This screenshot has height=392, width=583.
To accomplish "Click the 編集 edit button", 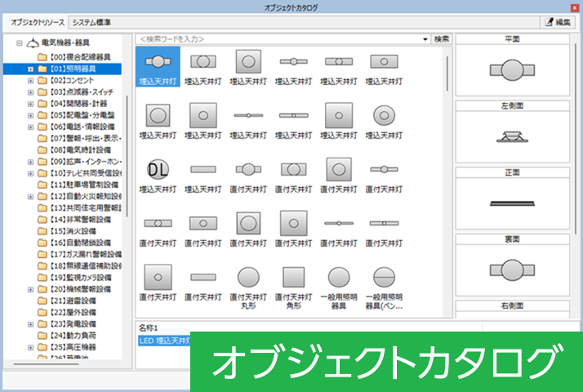I will pyautogui.click(x=557, y=22).
